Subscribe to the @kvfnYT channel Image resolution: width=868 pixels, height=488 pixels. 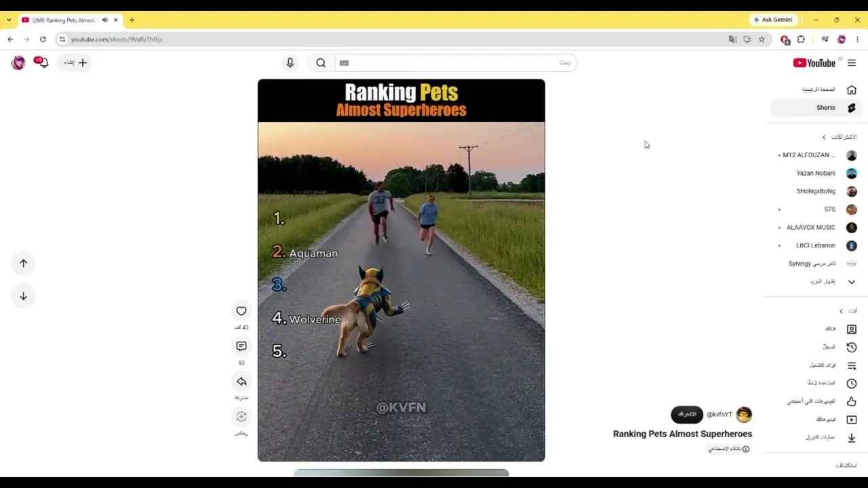tap(687, 414)
